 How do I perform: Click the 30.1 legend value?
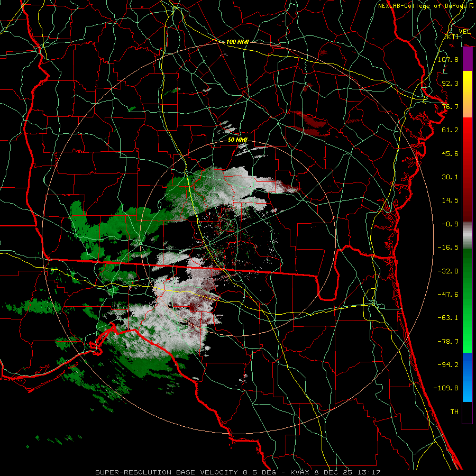point(450,177)
